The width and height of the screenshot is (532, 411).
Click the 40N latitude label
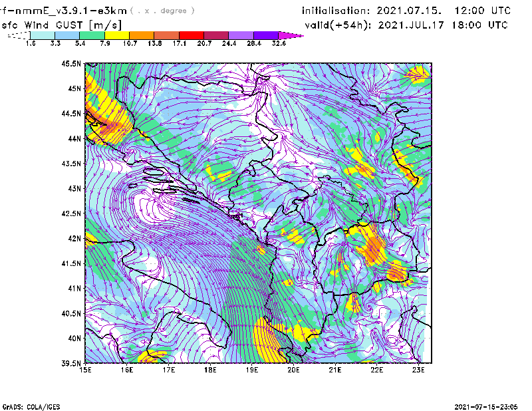click(x=74, y=339)
